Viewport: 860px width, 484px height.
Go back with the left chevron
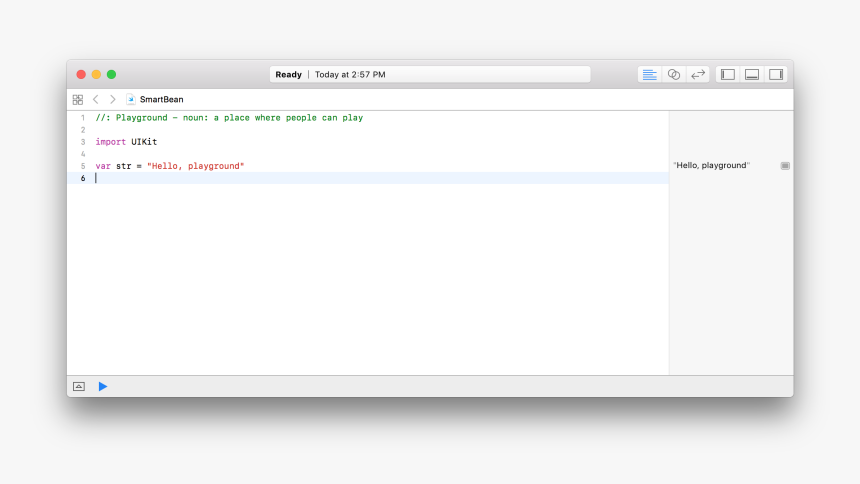(x=96, y=100)
